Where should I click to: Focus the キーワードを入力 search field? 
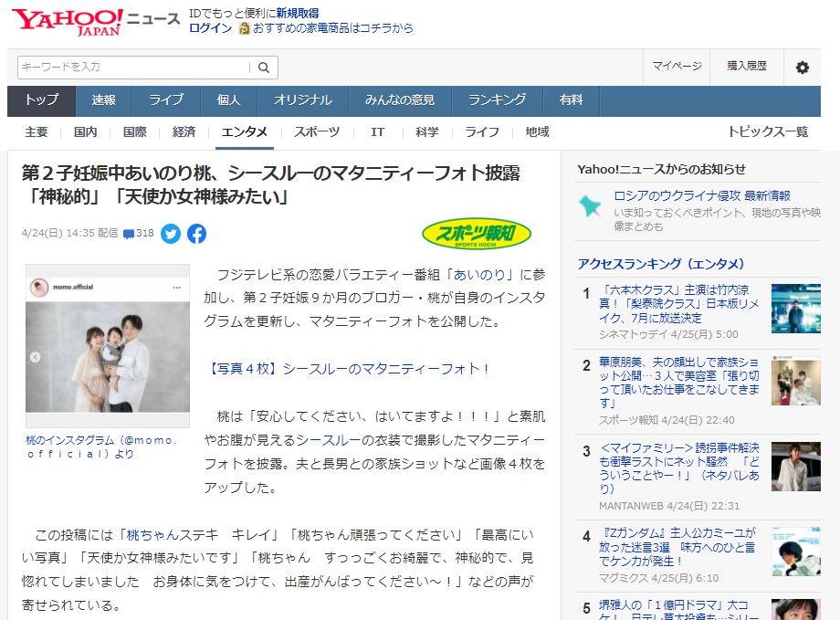134,67
